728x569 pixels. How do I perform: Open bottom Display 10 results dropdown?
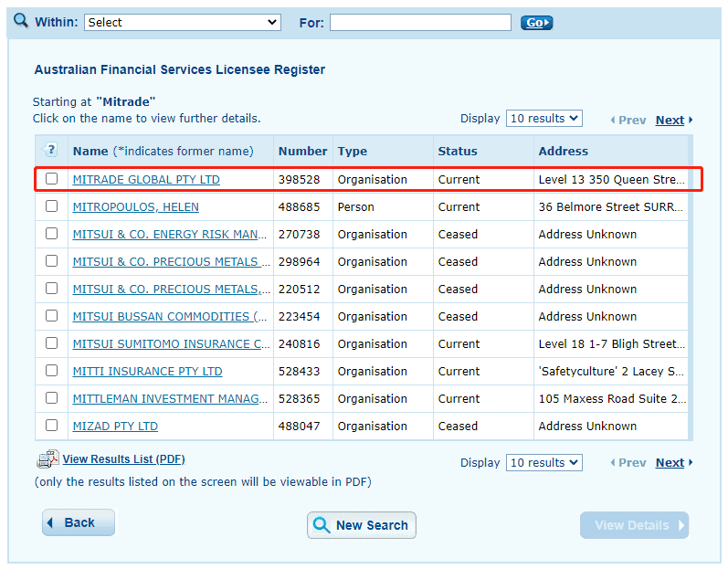[x=543, y=463]
